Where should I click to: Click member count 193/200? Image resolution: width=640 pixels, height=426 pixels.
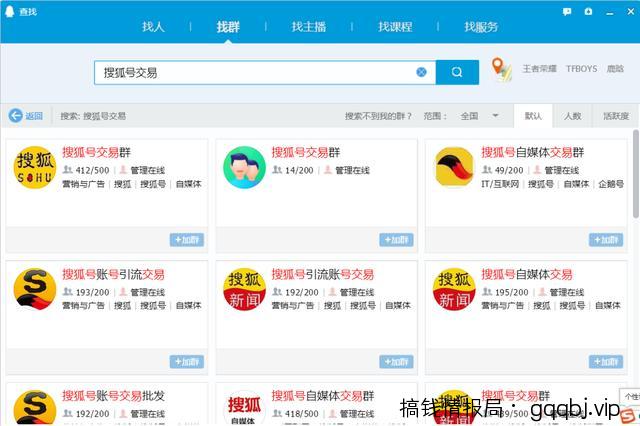(93, 292)
